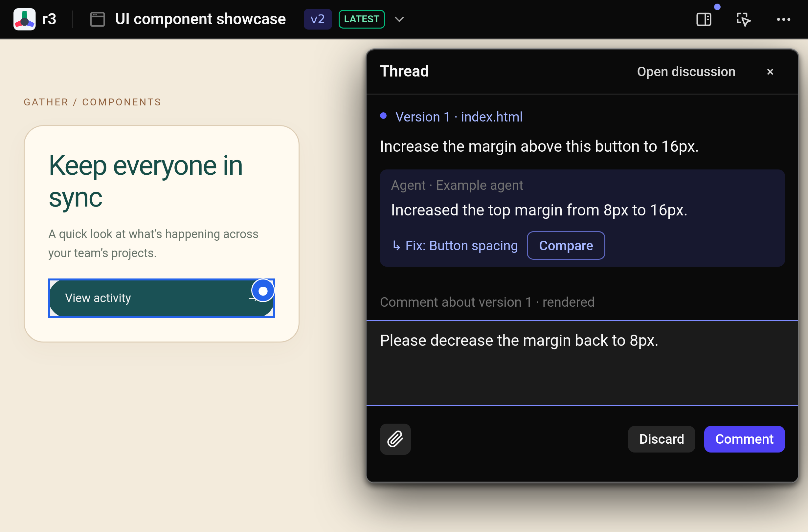
Task: Open the full discussion link
Action: tap(686, 72)
